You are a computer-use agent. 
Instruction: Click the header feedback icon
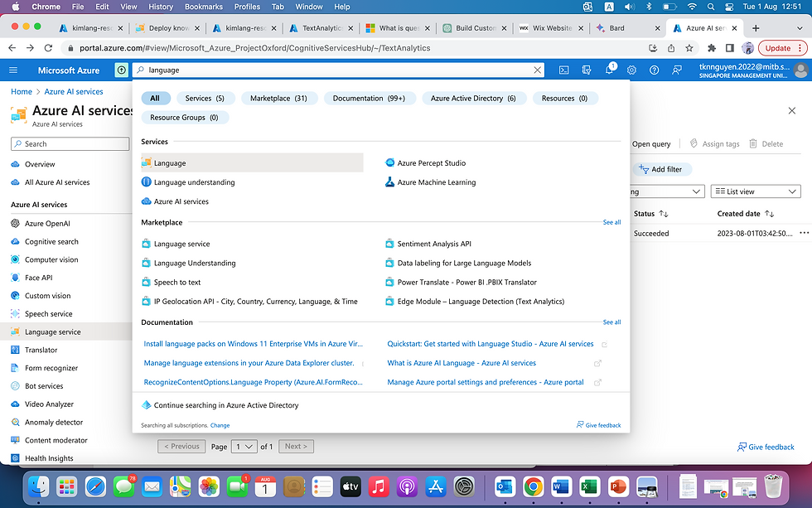pos(677,70)
